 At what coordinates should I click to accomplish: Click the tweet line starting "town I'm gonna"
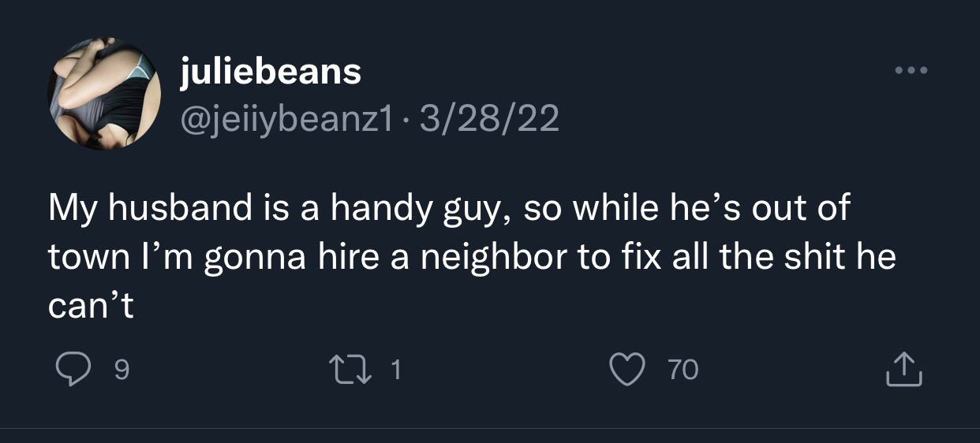pyautogui.click(x=472, y=257)
